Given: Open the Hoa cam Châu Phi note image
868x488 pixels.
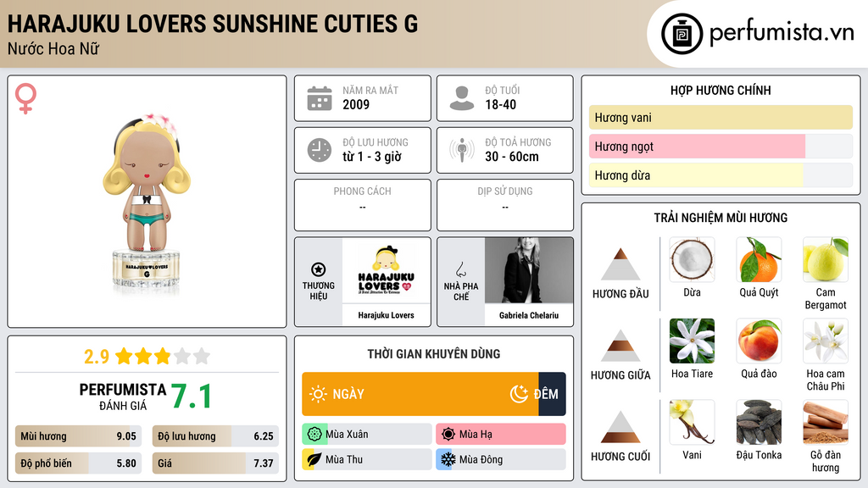Looking at the screenshot, I should 826,341.
